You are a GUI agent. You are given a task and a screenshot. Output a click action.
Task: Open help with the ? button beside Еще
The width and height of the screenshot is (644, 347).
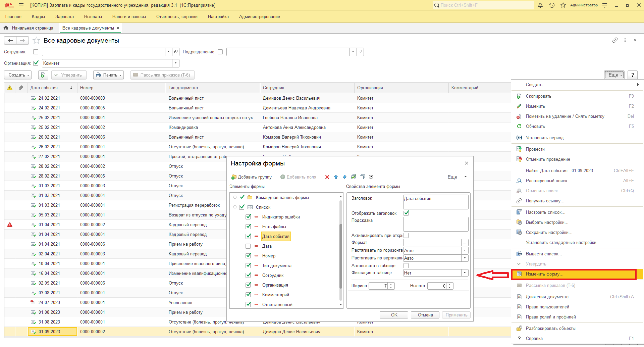(x=633, y=75)
